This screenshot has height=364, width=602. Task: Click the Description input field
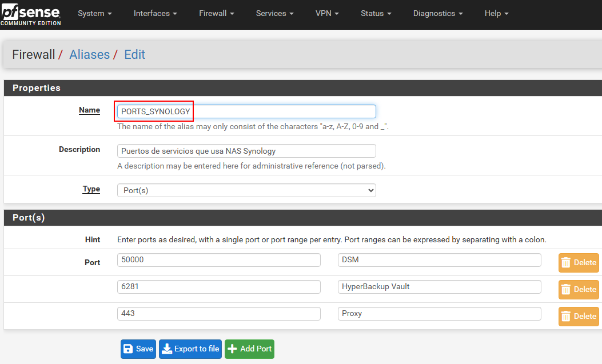246,151
